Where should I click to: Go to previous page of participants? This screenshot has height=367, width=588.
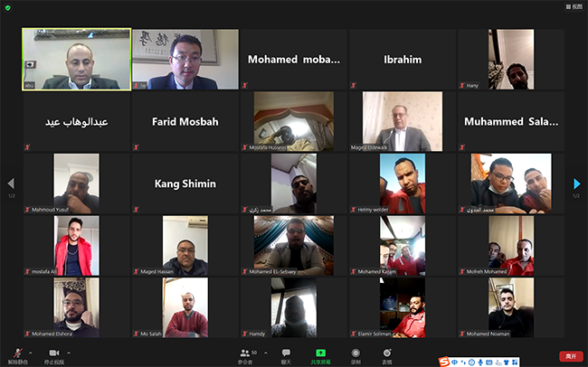click(11, 183)
